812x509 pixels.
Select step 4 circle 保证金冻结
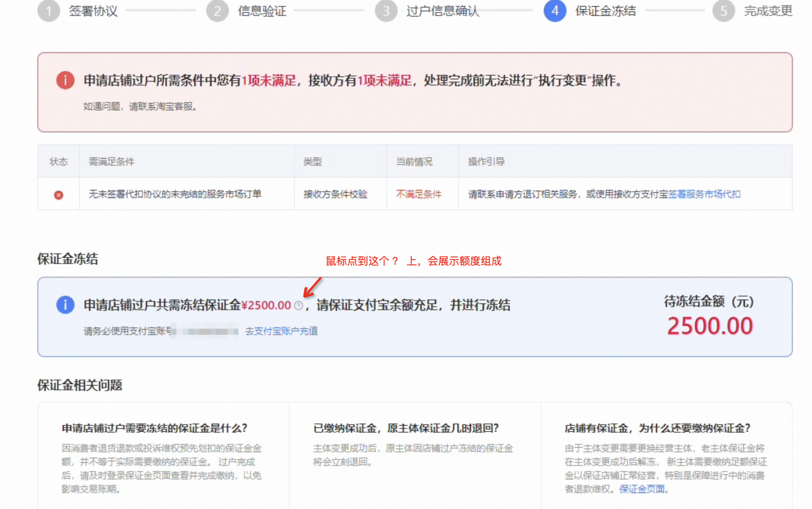(x=555, y=11)
